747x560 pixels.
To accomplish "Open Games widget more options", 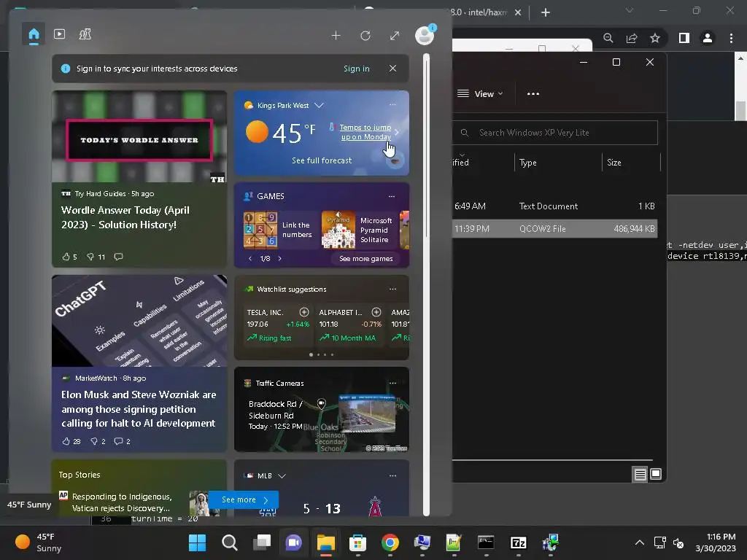I will pyautogui.click(x=392, y=196).
